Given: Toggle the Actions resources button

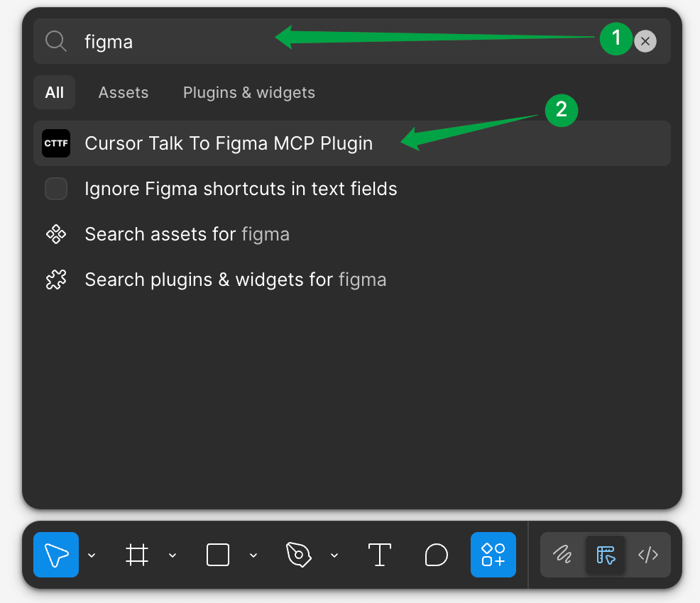Looking at the screenshot, I should [493, 555].
